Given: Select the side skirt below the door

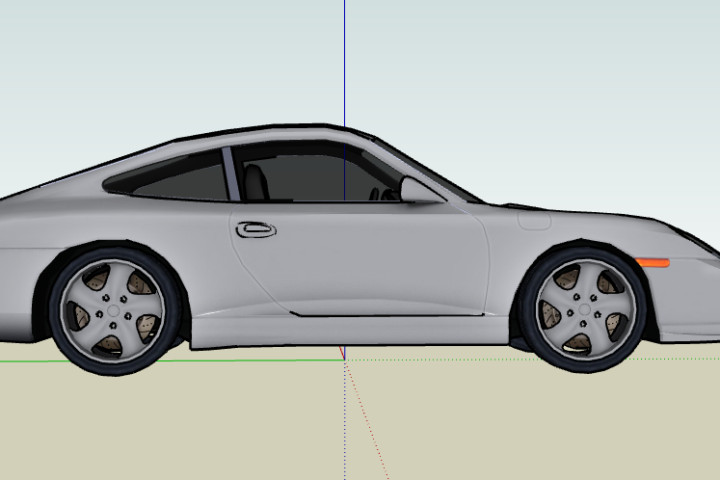Looking at the screenshot, I should coord(349,332).
